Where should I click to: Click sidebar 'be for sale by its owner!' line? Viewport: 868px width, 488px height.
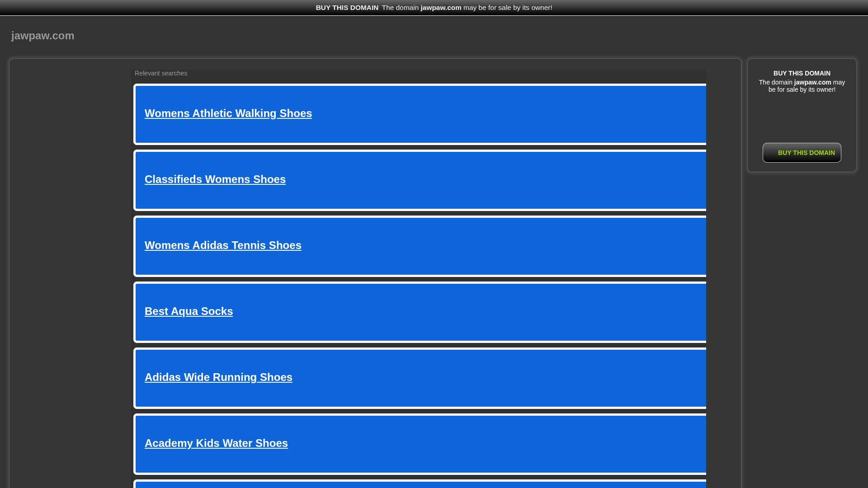[x=802, y=89]
